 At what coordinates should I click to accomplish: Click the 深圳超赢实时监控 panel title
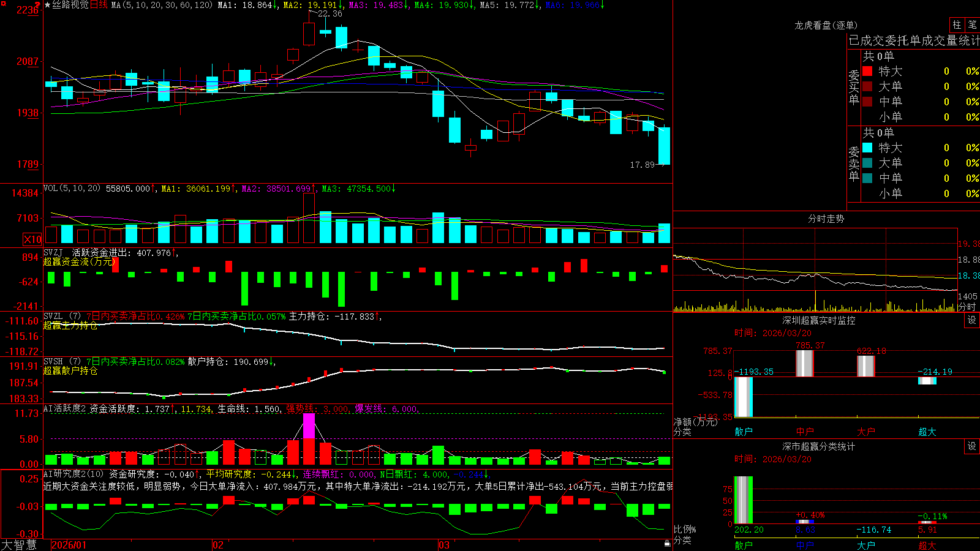(x=818, y=320)
